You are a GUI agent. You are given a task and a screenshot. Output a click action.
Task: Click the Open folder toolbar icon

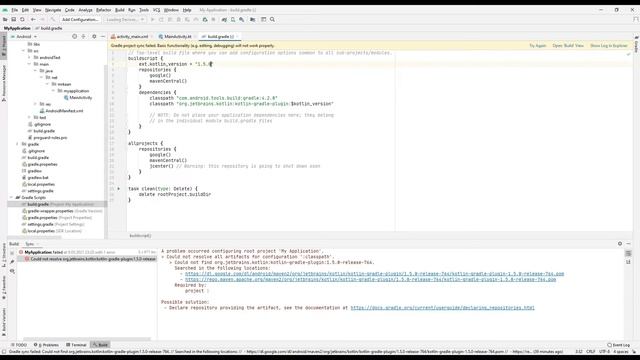(5, 19)
